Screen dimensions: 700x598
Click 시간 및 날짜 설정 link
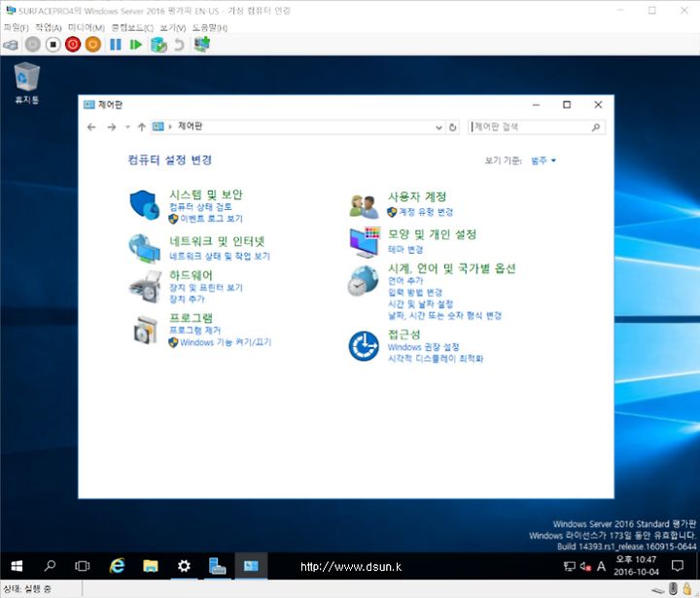coord(421,304)
